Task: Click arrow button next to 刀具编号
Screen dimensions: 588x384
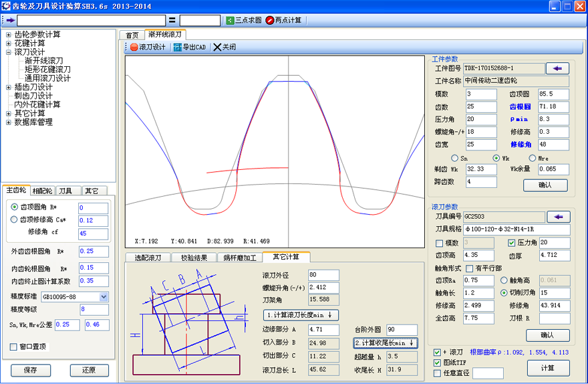Action: point(559,217)
